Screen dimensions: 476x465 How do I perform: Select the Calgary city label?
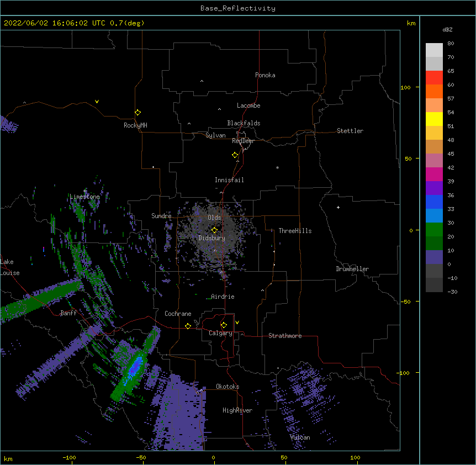click(x=220, y=333)
